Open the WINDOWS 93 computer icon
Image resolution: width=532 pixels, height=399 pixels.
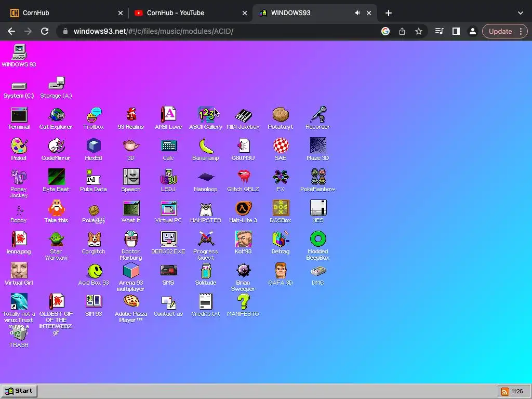click(x=19, y=56)
